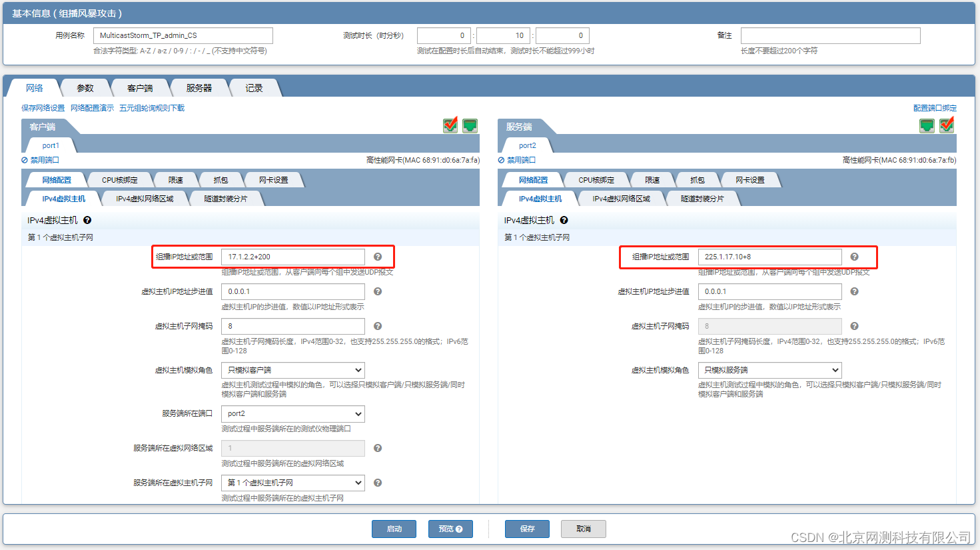Open help icon next to client IPv4虚拟主机 heading
Viewport: 980px width, 550px height.
coord(87,220)
